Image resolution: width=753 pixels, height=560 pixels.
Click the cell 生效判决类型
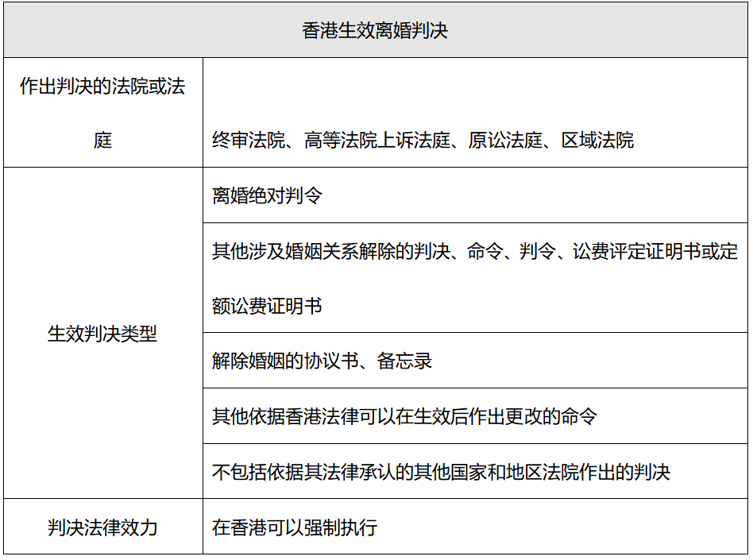pos(103,333)
